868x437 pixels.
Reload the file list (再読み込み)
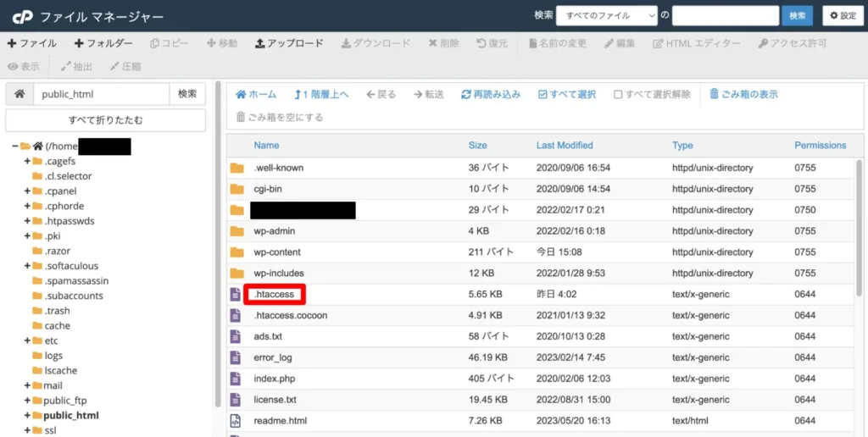(x=491, y=95)
